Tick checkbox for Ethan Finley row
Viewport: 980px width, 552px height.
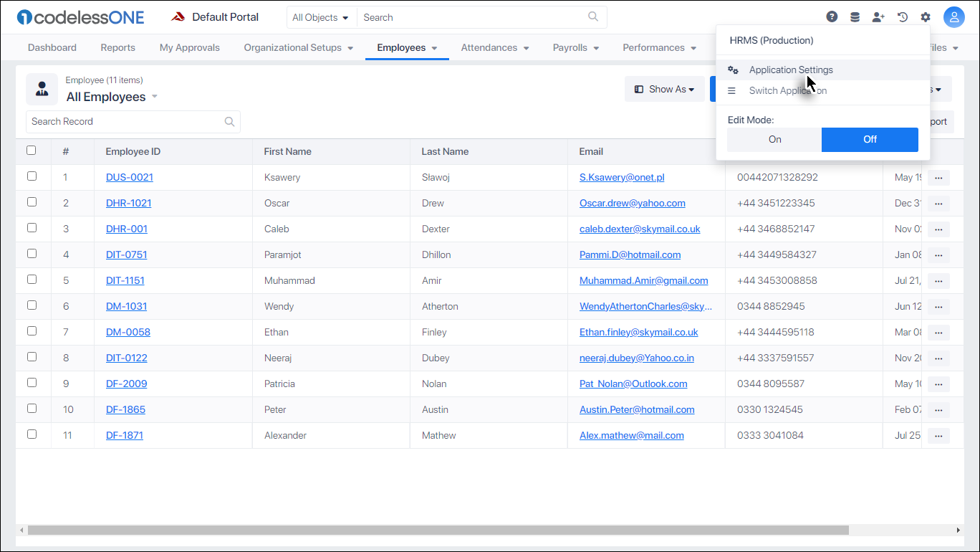click(32, 331)
